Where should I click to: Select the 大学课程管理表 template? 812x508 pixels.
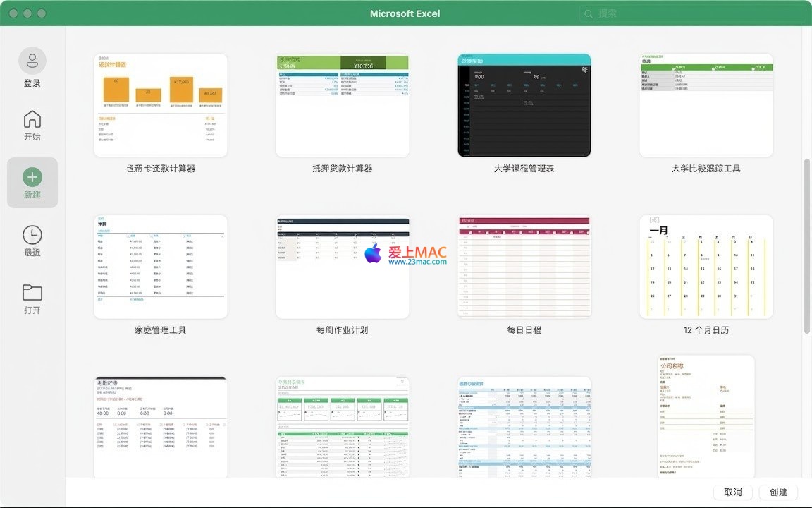tap(524, 105)
